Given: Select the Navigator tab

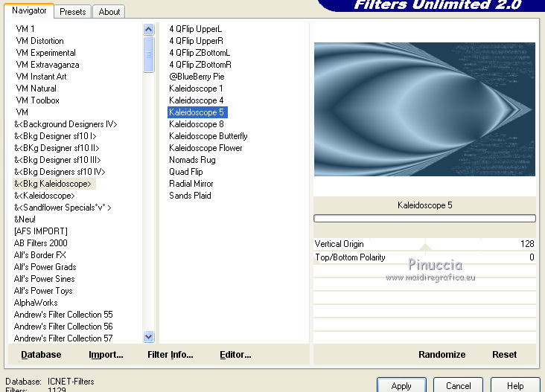Looking at the screenshot, I should pyautogui.click(x=29, y=10).
